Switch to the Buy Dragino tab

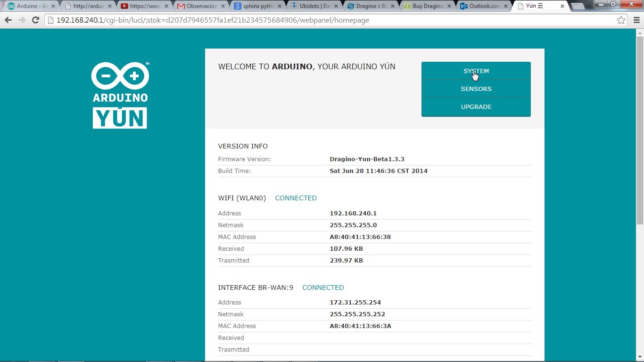pyautogui.click(x=428, y=7)
